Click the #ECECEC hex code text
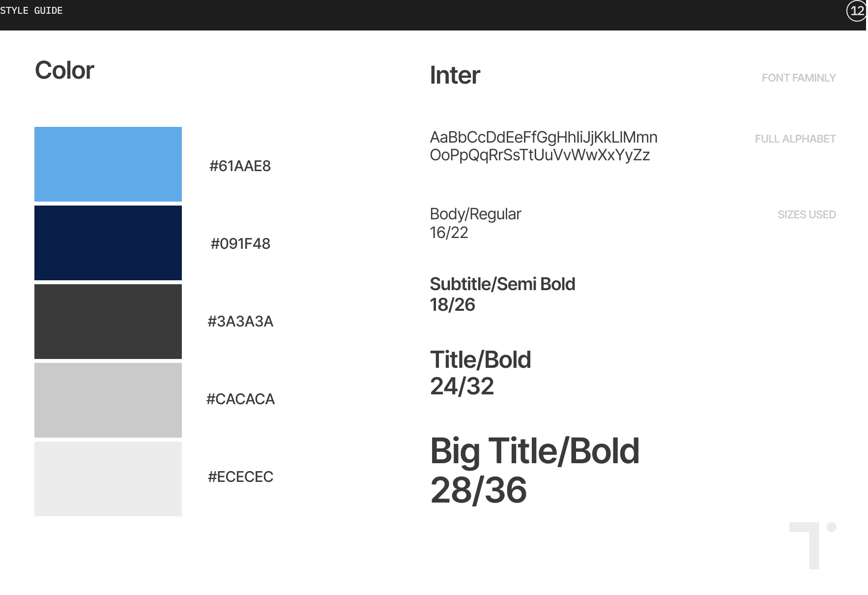The width and height of the screenshot is (868, 595). tap(240, 477)
